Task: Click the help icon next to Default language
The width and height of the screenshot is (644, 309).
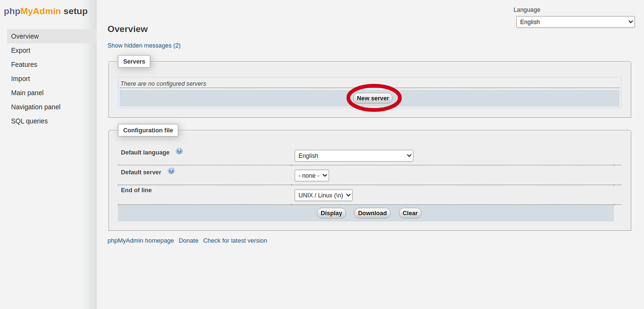Action: (179, 150)
